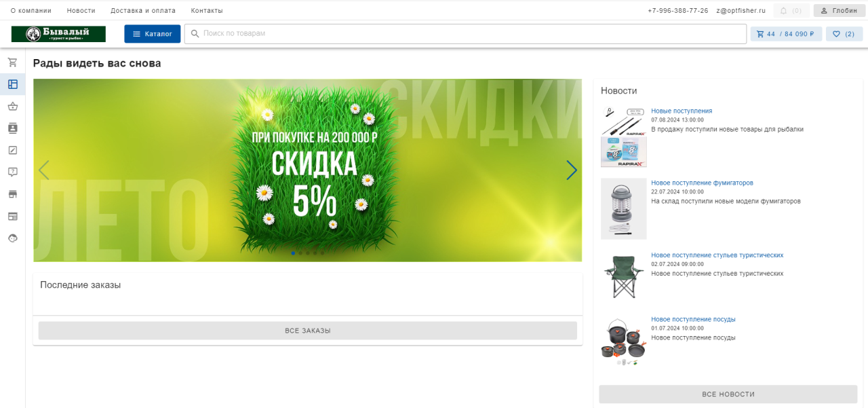The height and width of the screenshot is (408, 868).
Task: Click the shopping cart icon in left sidebar
Action: [x=12, y=62]
